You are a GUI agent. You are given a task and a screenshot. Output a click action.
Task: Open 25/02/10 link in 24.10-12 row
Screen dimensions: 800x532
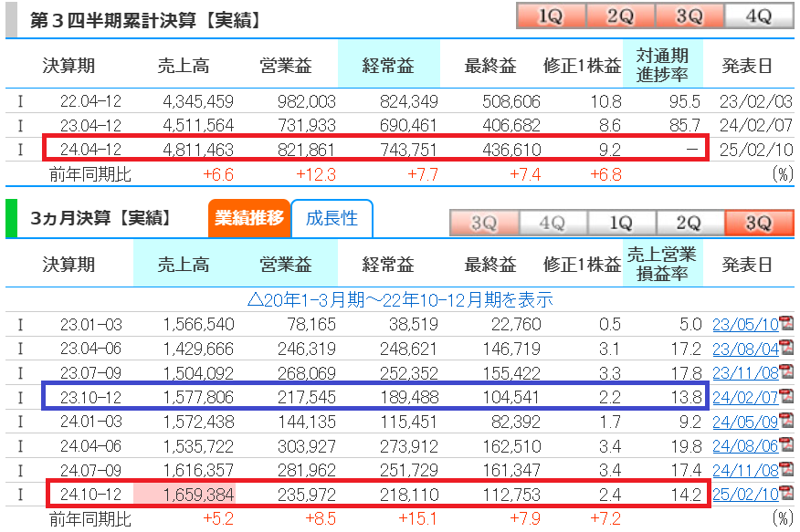[x=745, y=495]
